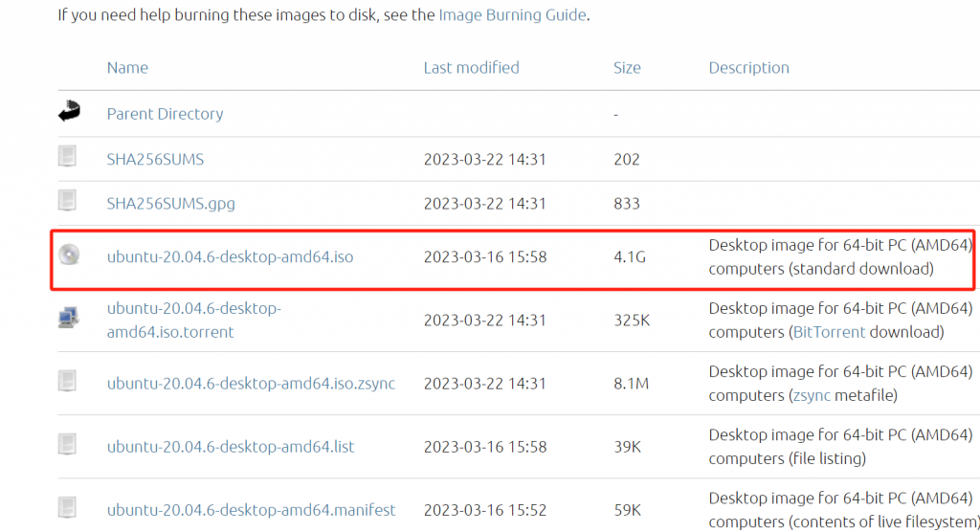
Task: Open the Image Burning Guide link
Action: pyautogui.click(x=513, y=14)
